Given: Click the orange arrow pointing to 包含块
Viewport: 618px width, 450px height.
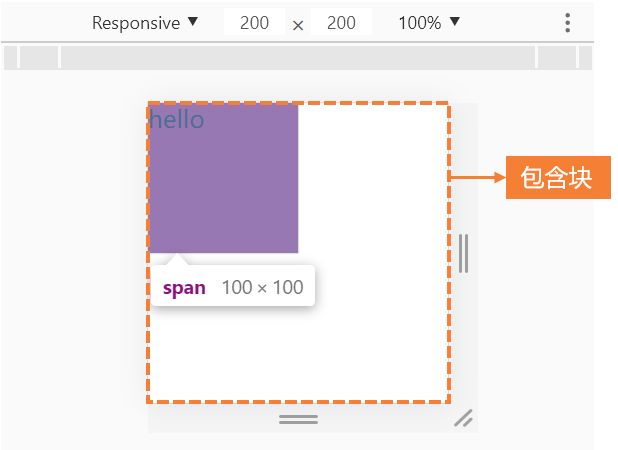Looking at the screenshot, I should pos(477,178).
